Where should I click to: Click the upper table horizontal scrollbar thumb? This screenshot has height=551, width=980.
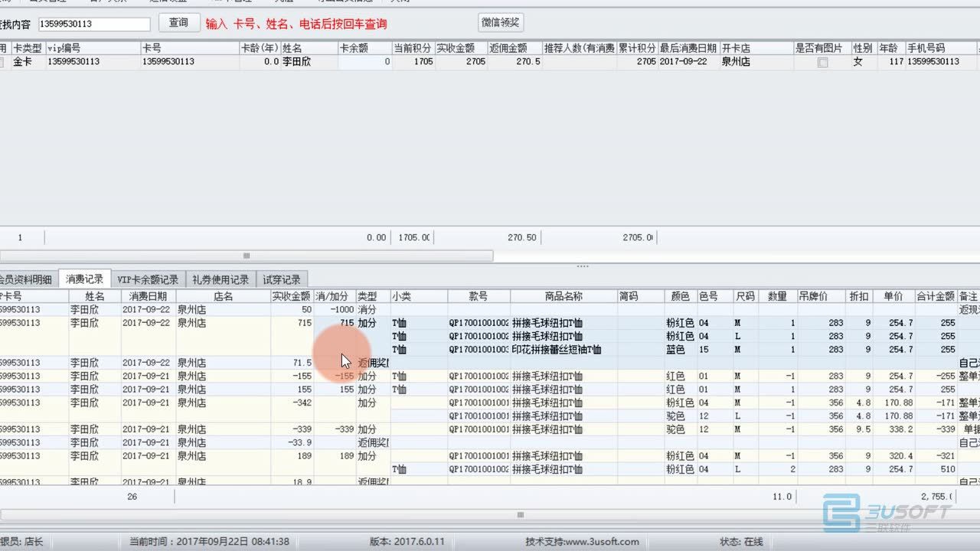click(x=247, y=256)
